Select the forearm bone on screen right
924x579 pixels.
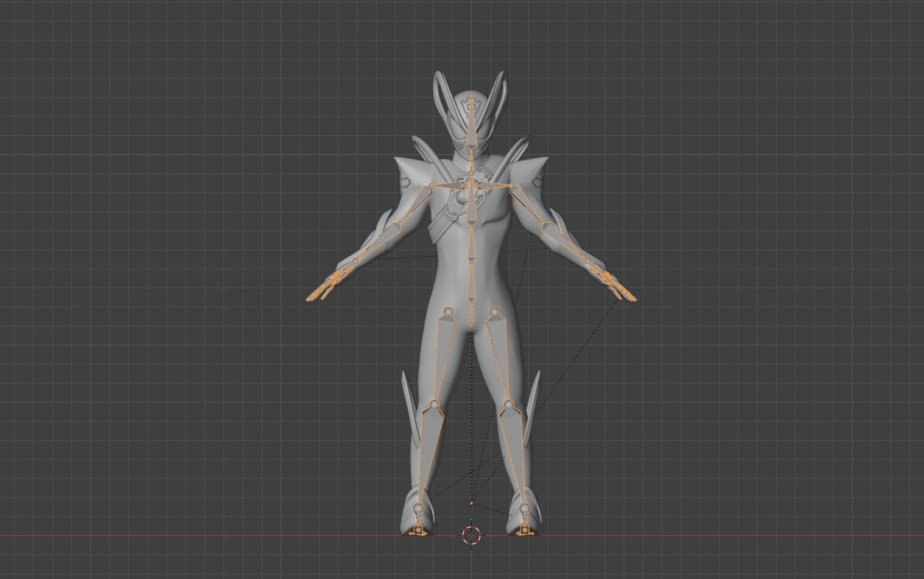point(565,242)
